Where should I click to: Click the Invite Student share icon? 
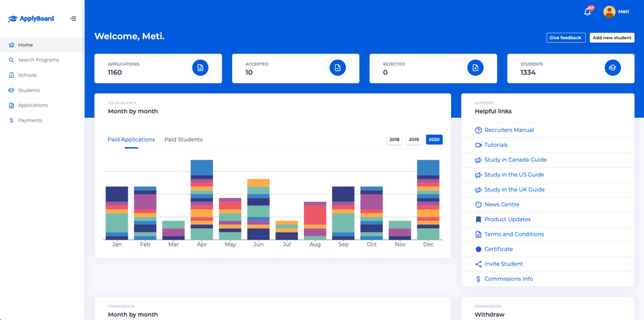pos(478,264)
